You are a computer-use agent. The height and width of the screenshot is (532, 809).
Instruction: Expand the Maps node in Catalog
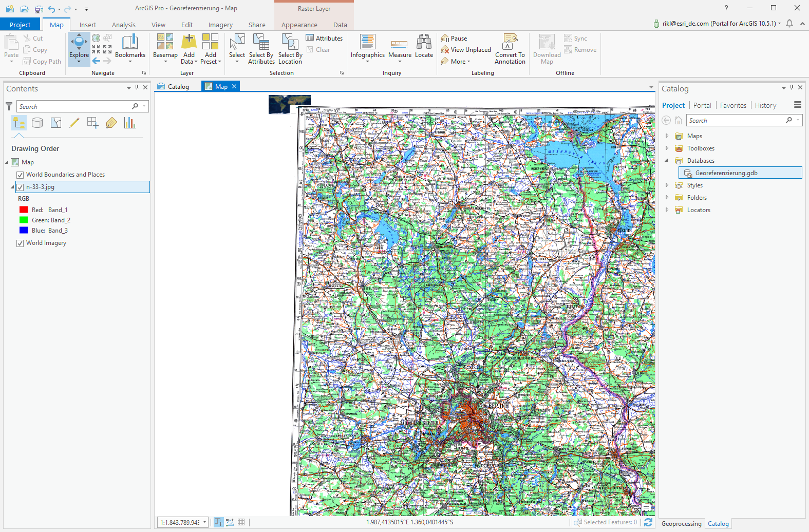[x=667, y=136]
